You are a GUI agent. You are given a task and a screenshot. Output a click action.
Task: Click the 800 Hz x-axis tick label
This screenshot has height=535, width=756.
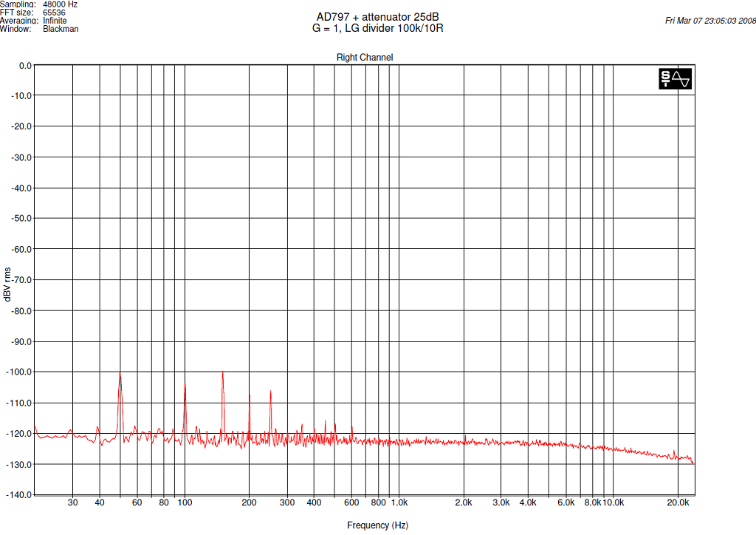tap(379, 502)
